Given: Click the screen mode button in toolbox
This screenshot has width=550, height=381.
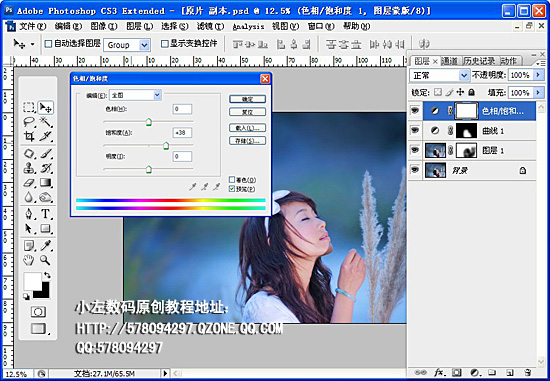Looking at the screenshot, I should coord(38,329).
